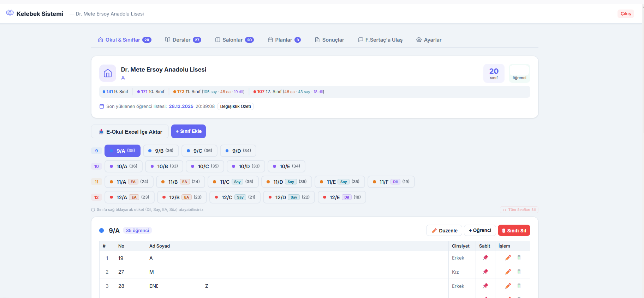Switch to the Dersler tab

click(x=183, y=40)
